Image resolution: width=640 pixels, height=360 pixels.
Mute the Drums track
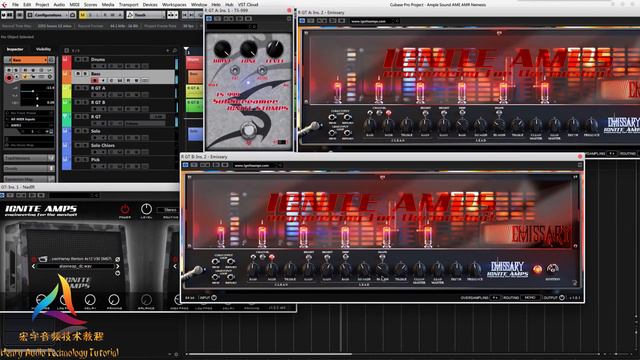pyautogui.click(x=78, y=59)
